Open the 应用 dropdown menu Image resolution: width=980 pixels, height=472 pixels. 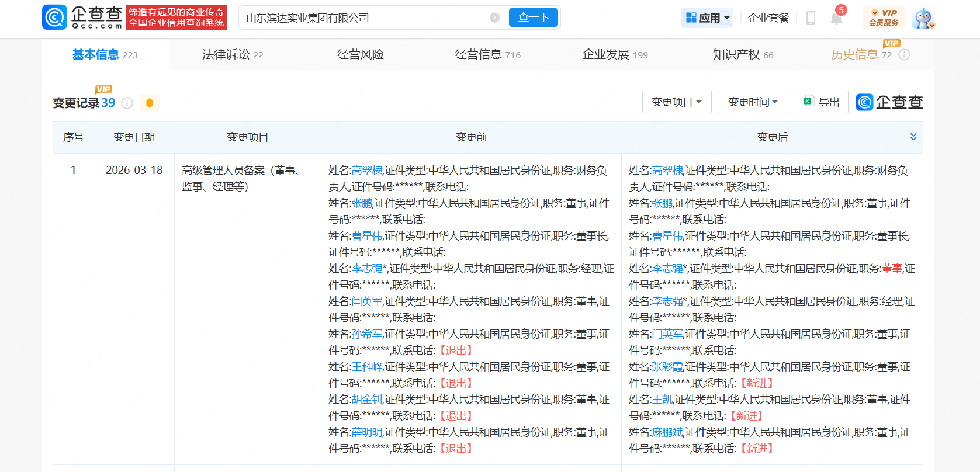[x=708, y=18]
